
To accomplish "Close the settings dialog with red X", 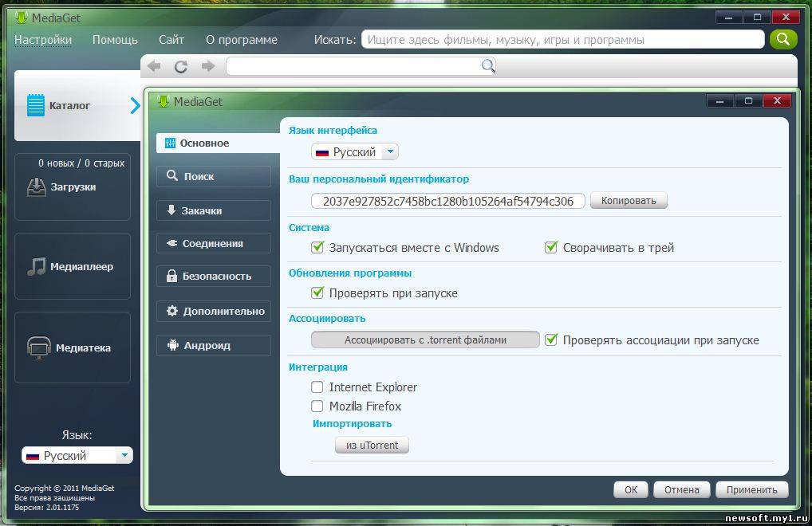I will [777, 100].
